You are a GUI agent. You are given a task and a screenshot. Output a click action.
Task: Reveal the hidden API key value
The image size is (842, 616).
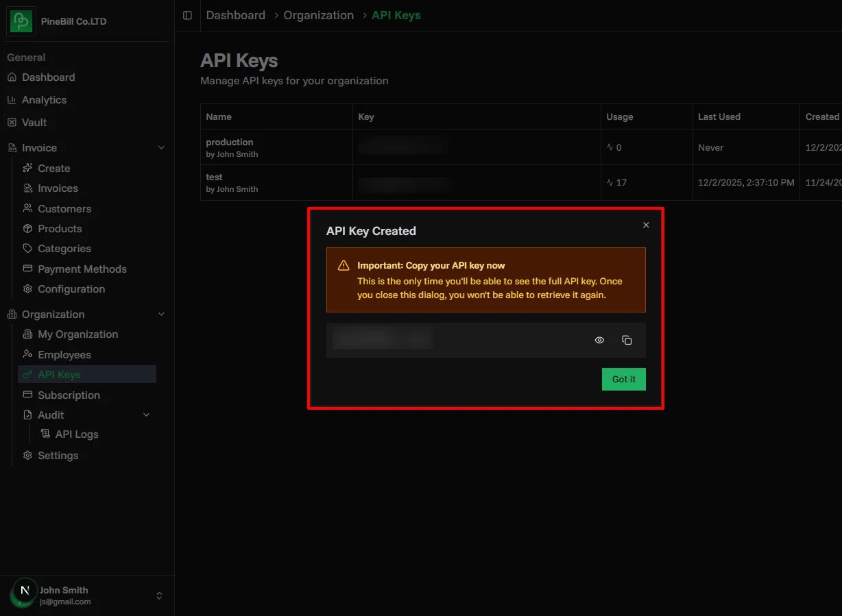click(599, 339)
